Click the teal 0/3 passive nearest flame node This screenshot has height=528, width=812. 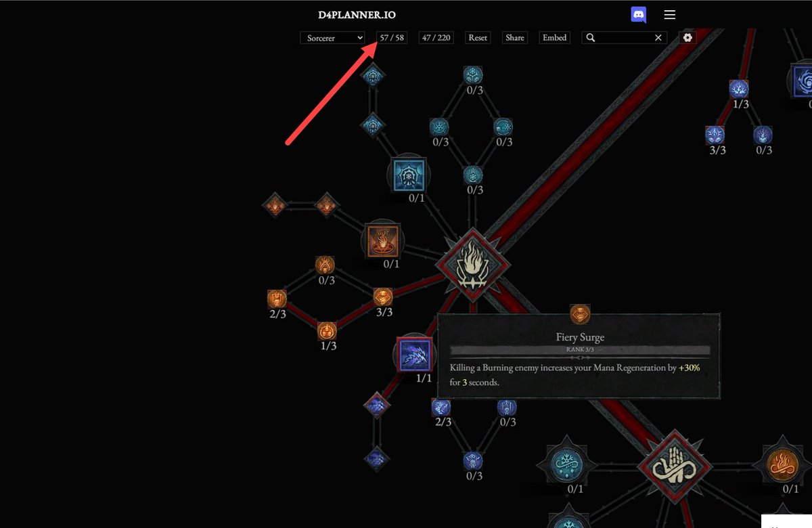point(473,175)
